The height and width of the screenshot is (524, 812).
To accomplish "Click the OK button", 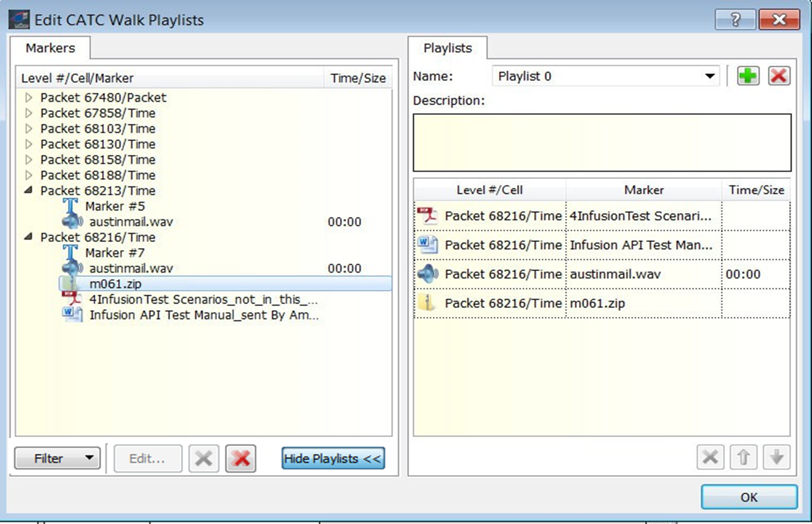I will [x=749, y=497].
